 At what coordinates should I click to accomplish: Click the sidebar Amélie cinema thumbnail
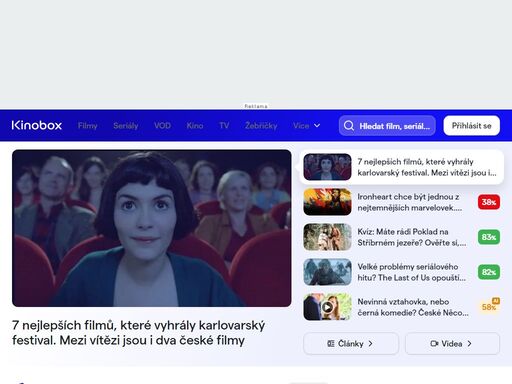click(x=327, y=167)
